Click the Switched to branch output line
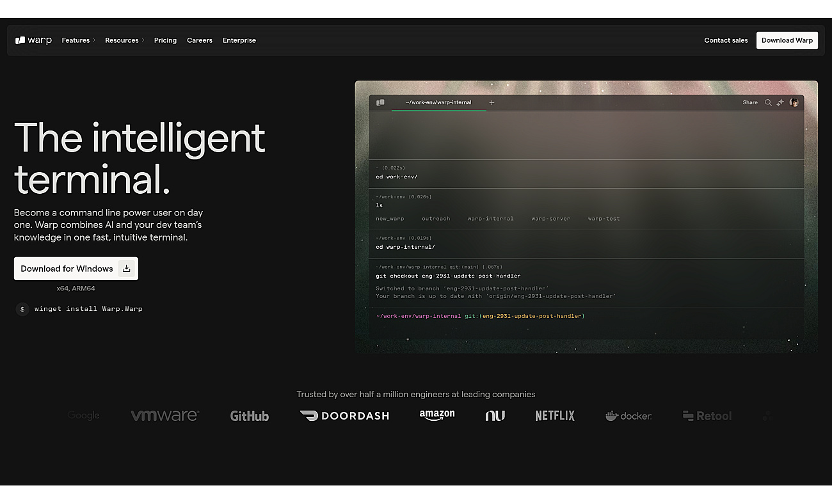The height and width of the screenshot is (504, 832). (462, 288)
